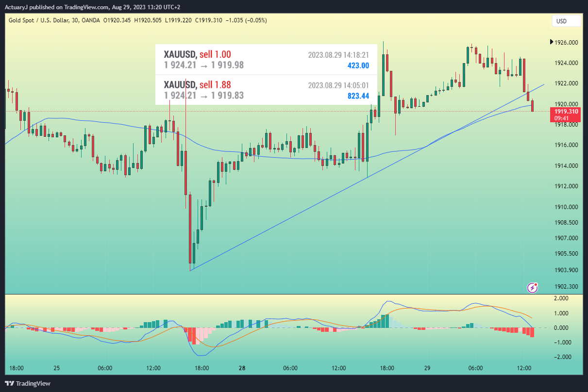Click the date label 28 on time axis
The height and width of the screenshot is (392, 588).
pyautogui.click(x=242, y=368)
